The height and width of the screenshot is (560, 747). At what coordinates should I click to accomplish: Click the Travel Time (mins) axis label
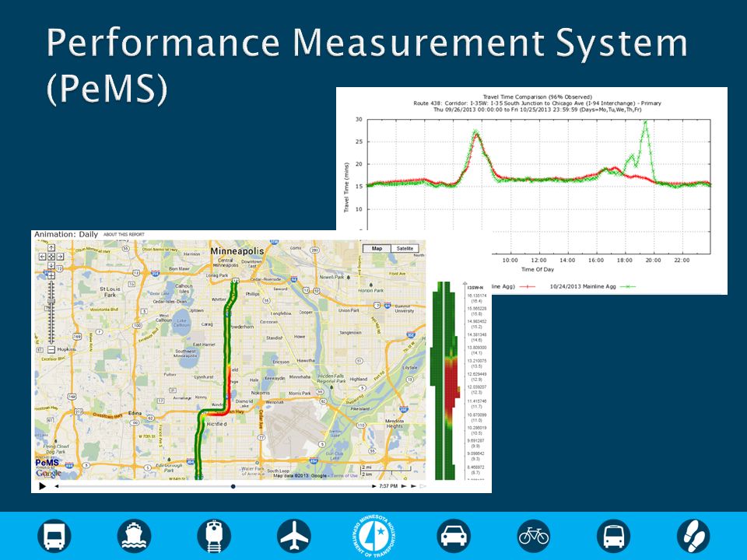click(x=346, y=187)
